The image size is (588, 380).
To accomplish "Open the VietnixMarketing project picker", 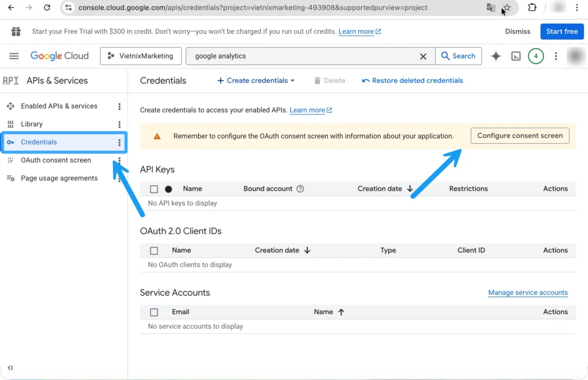I will click(x=141, y=56).
